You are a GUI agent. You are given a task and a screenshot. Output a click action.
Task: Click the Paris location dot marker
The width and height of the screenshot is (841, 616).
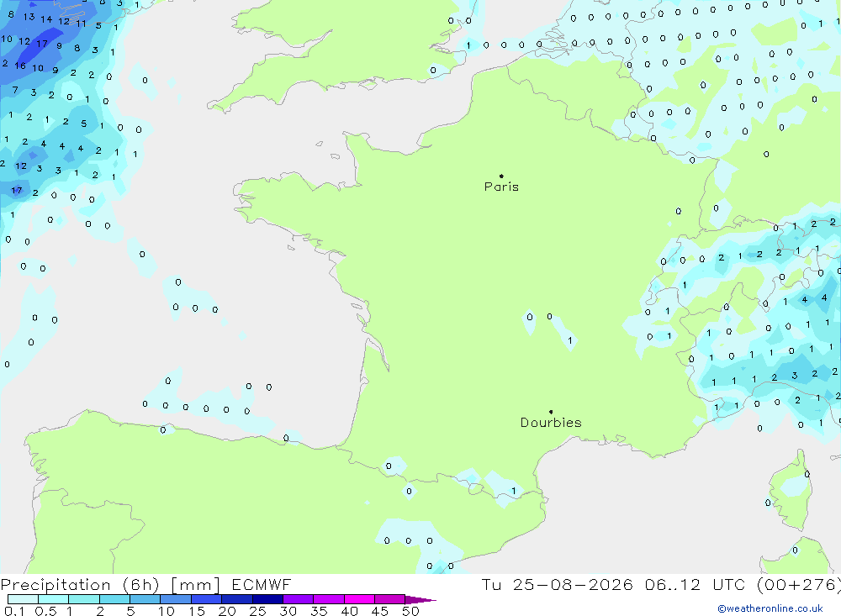(501, 176)
